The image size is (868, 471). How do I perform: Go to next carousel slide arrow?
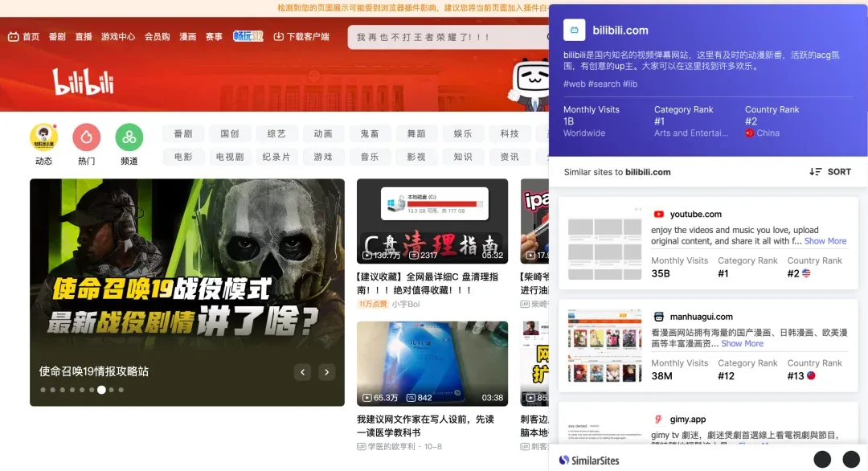pyautogui.click(x=326, y=372)
